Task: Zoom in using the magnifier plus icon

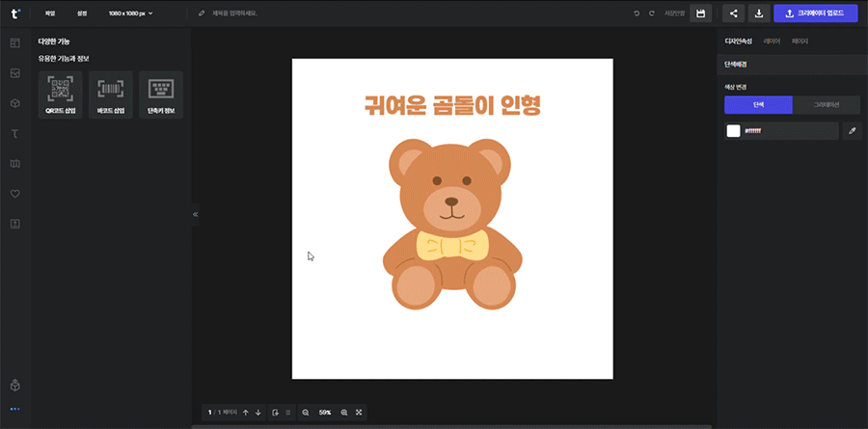Action: (x=344, y=413)
